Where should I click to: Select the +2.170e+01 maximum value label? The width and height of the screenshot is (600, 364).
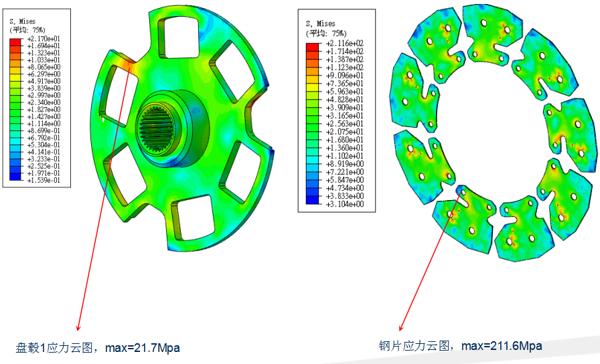(43, 40)
